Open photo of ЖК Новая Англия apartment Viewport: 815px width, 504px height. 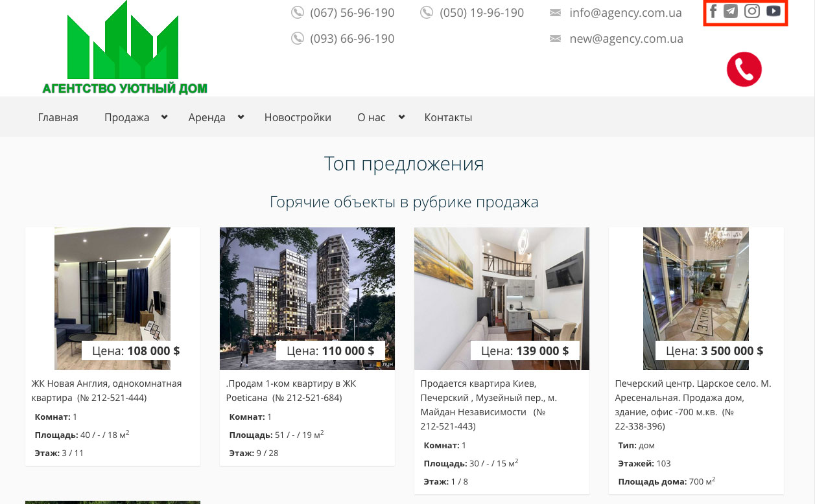[112, 299]
